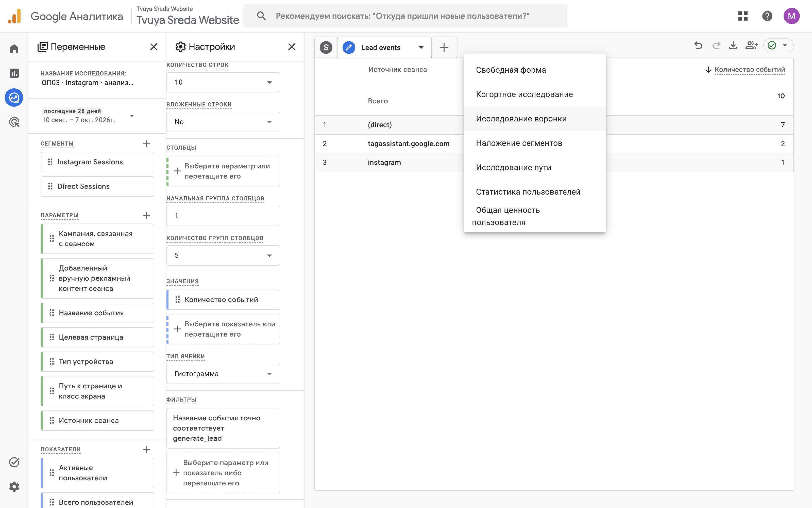The height and width of the screenshot is (508, 812).
Task: Click the Undo arrow icon
Action: [x=698, y=45]
